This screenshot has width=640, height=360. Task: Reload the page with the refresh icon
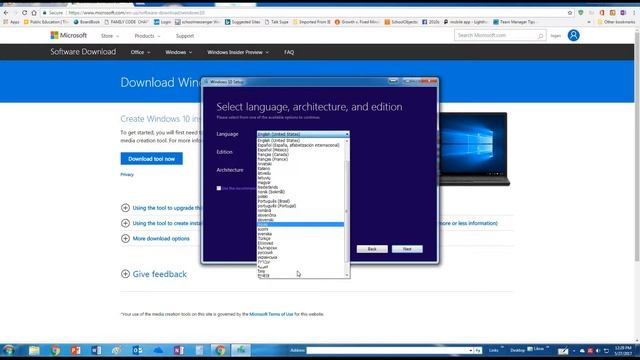point(24,13)
